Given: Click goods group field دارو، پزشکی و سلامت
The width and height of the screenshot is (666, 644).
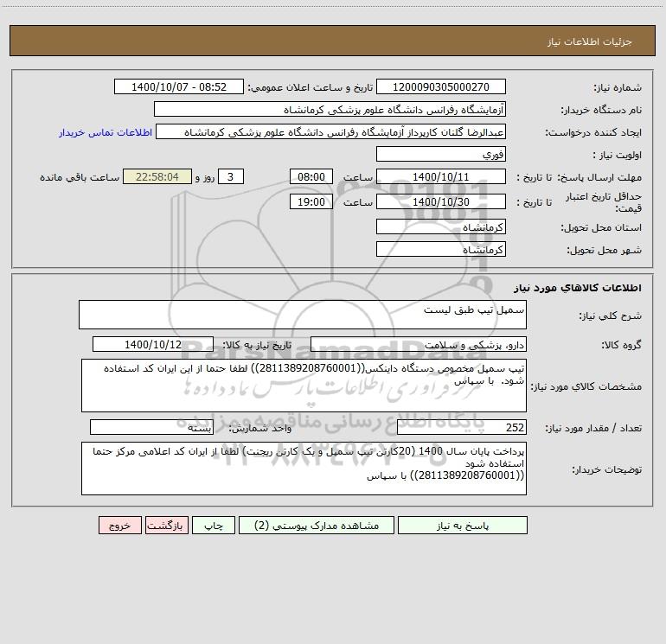Looking at the screenshot, I should coord(419,344).
